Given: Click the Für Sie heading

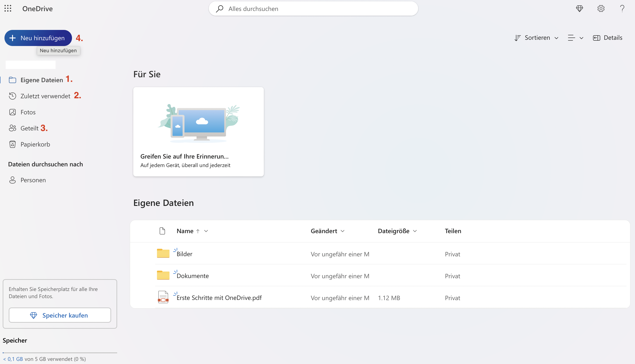Looking at the screenshot, I should 147,74.
